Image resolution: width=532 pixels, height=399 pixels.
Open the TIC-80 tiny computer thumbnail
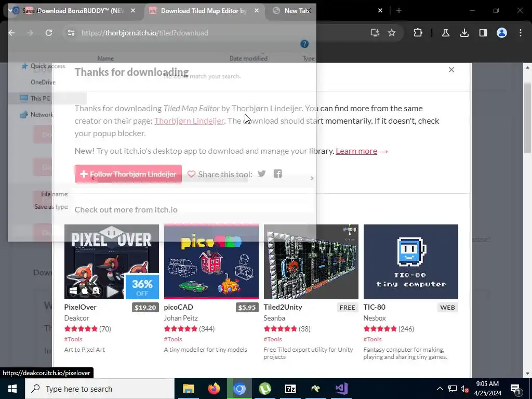coord(411,262)
